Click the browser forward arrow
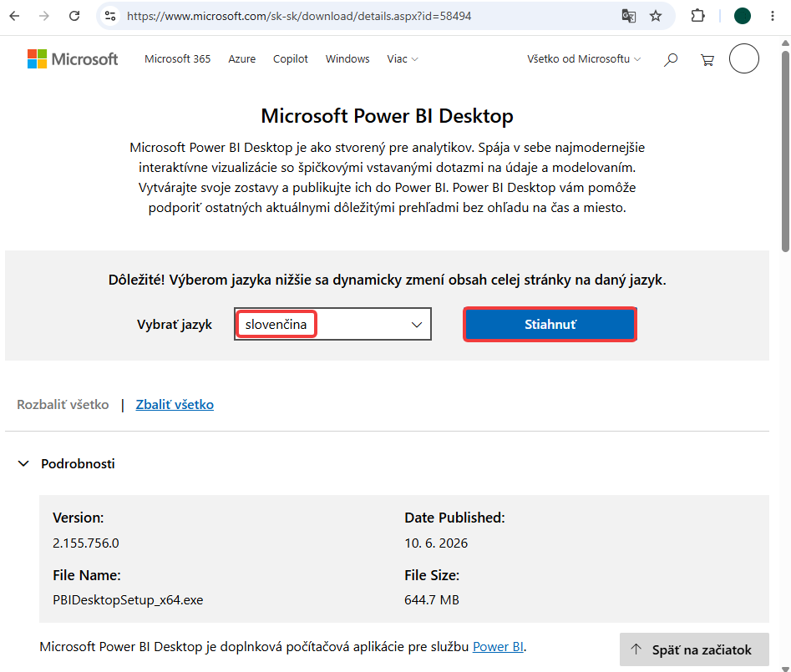Screen dimensions: 791x672 [44, 16]
